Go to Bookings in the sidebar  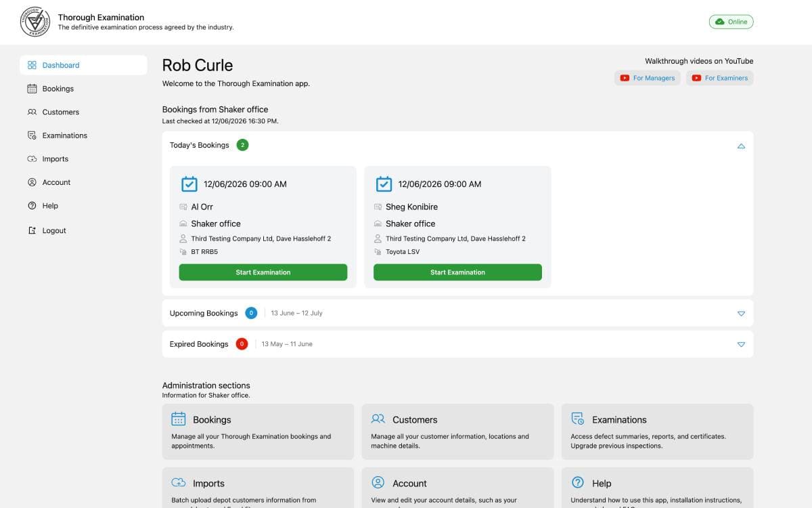(83, 89)
